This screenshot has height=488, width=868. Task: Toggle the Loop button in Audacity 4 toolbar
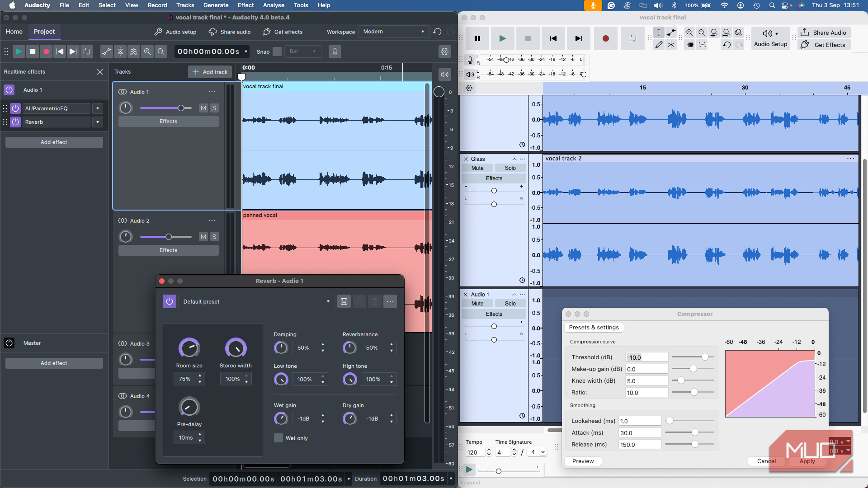pyautogui.click(x=87, y=52)
